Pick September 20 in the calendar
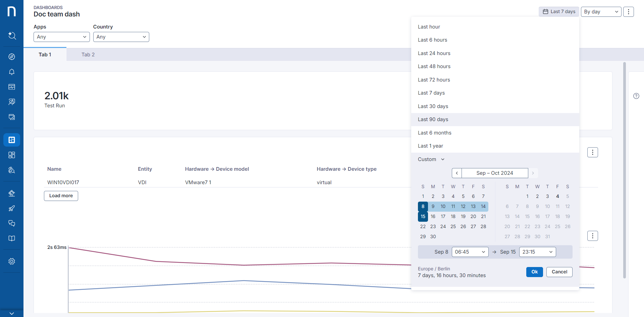 [473, 216]
